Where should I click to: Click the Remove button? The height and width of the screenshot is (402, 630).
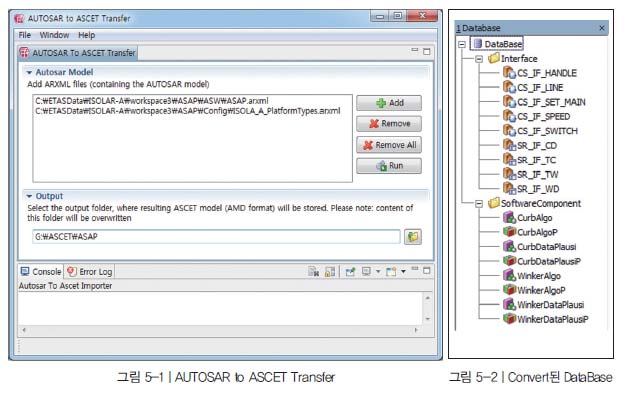tap(389, 124)
